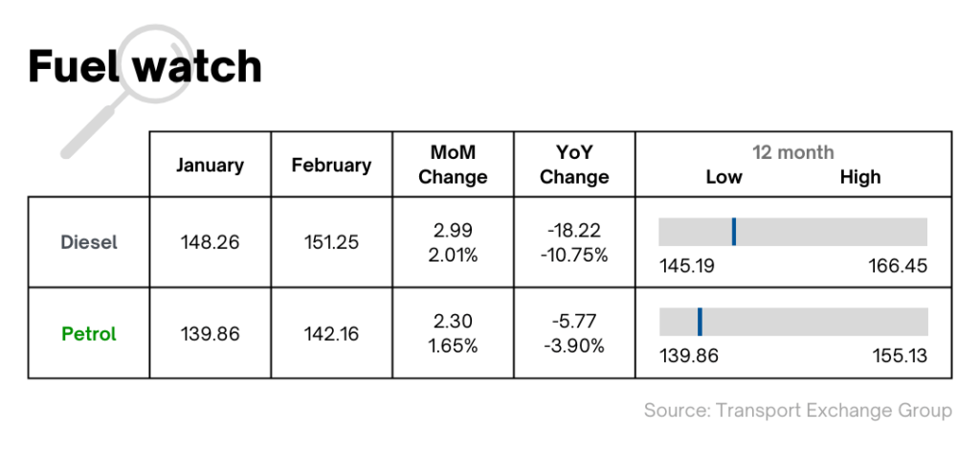Click the MoM Change header
The width and height of the screenshot is (980, 454).
click(453, 165)
